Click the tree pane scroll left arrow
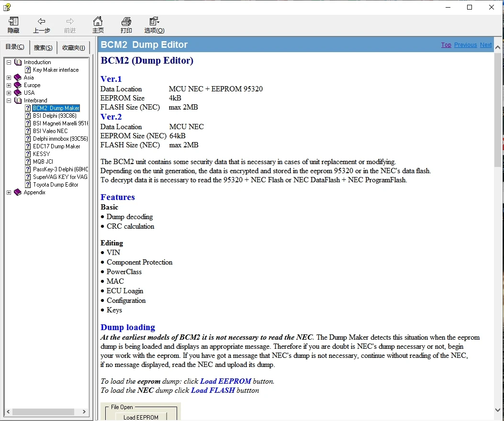This screenshot has height=421, width=504. [8, 412]
